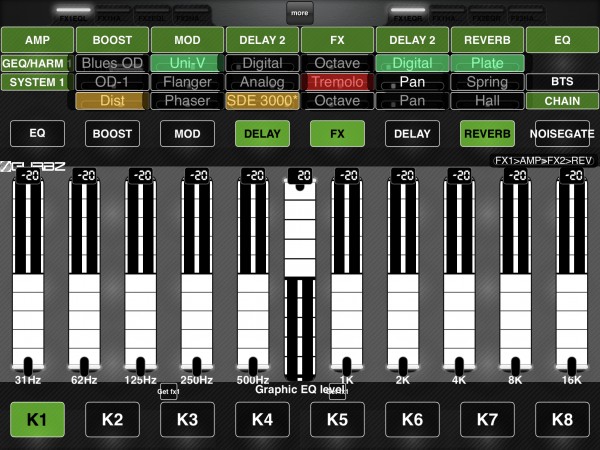The width and height of the screenshot is (600, 450).
Task: Enable the unlit DELAY toggle
Action: pos(412,134)
